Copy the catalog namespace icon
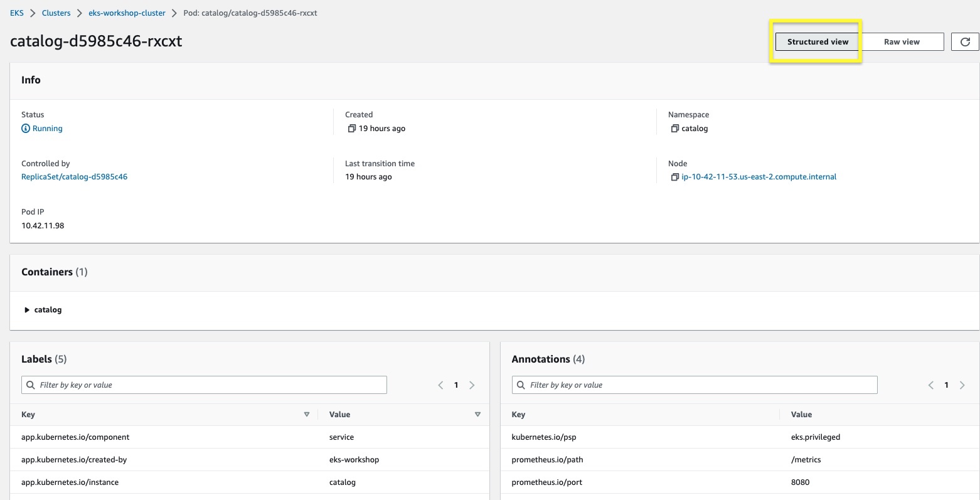Viewport: 980px width, 500px height. pyautogui.click(x=674, y=129)
